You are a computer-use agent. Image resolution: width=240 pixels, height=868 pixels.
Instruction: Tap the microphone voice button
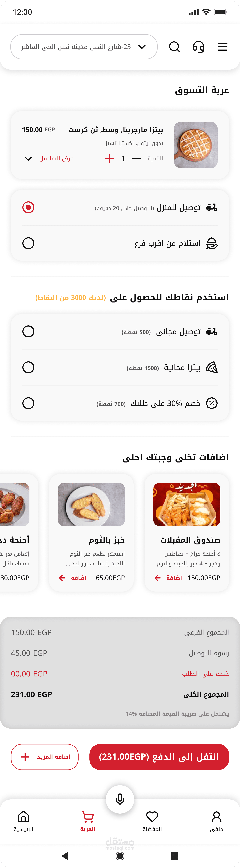tap(120, 799)
